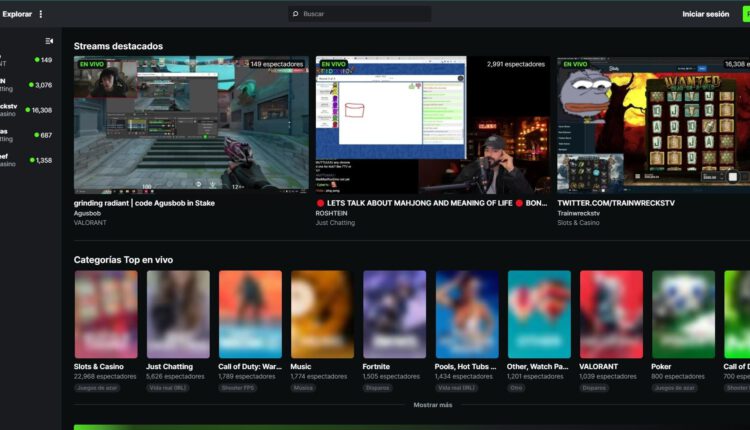Click the Poker category name
This screenshot has width=750, height=430.
click(x=661, y=367)
